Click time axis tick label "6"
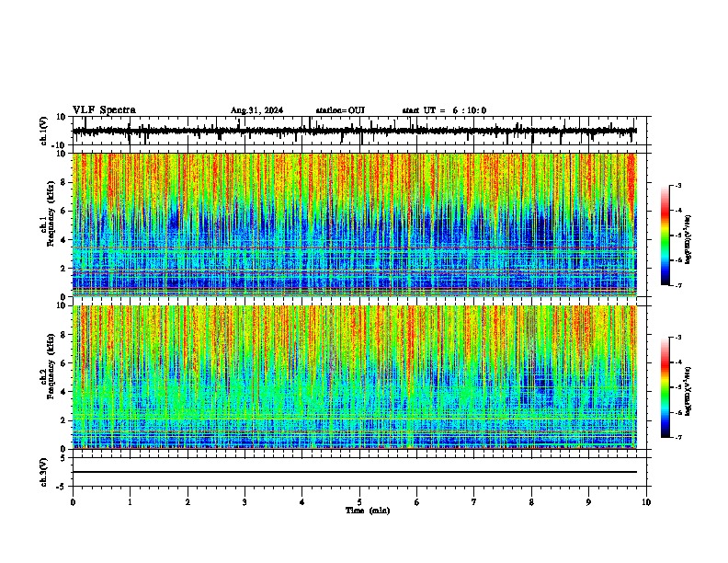 417,502
